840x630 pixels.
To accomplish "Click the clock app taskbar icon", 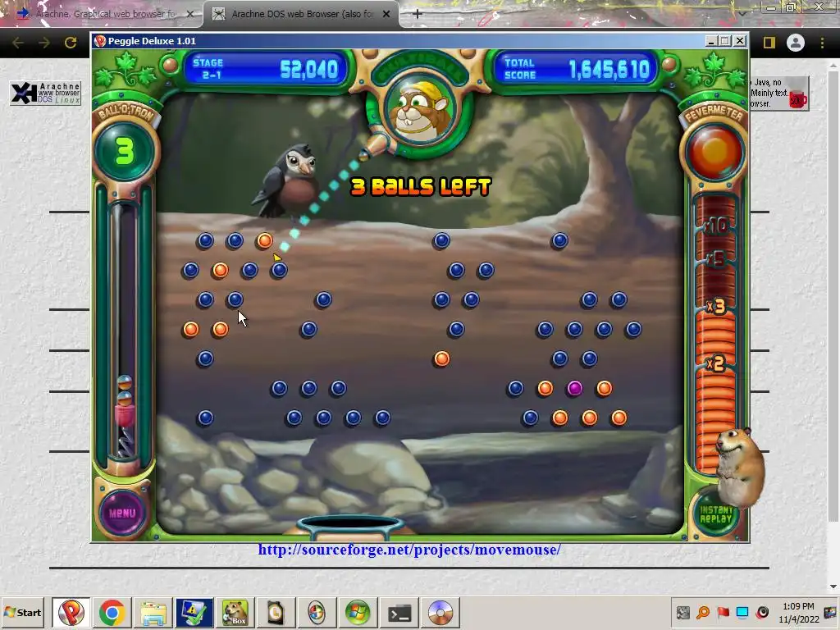I will coord(276,612).
